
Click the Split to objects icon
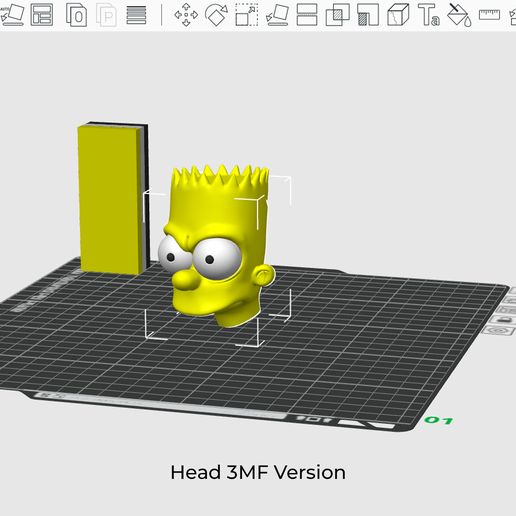(76, 15)
